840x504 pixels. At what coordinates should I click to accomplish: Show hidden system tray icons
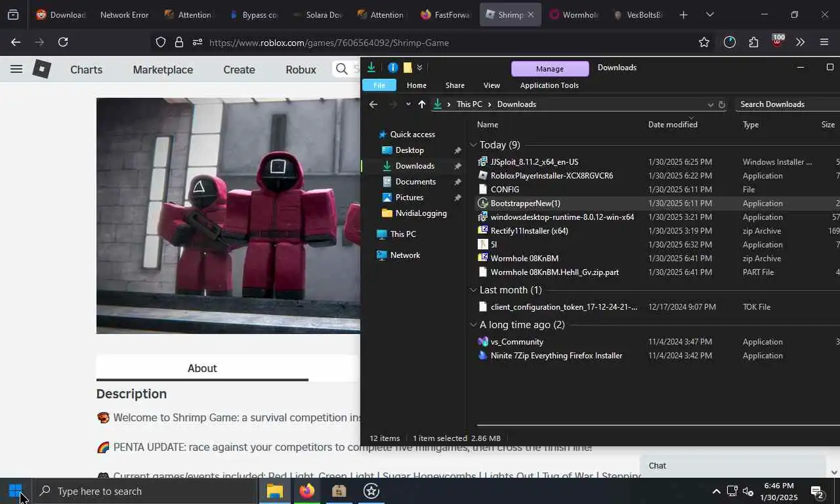[716, 491]
